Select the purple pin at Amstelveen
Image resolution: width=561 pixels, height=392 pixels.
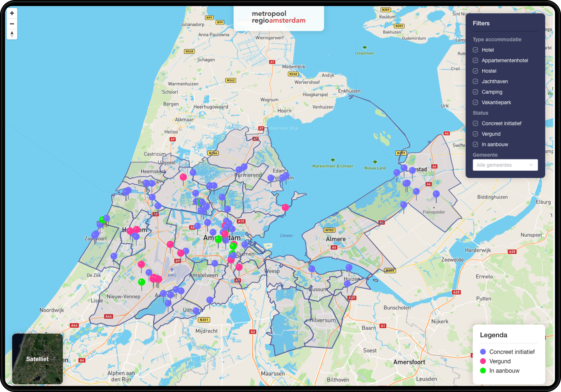(x=215, y=263)
